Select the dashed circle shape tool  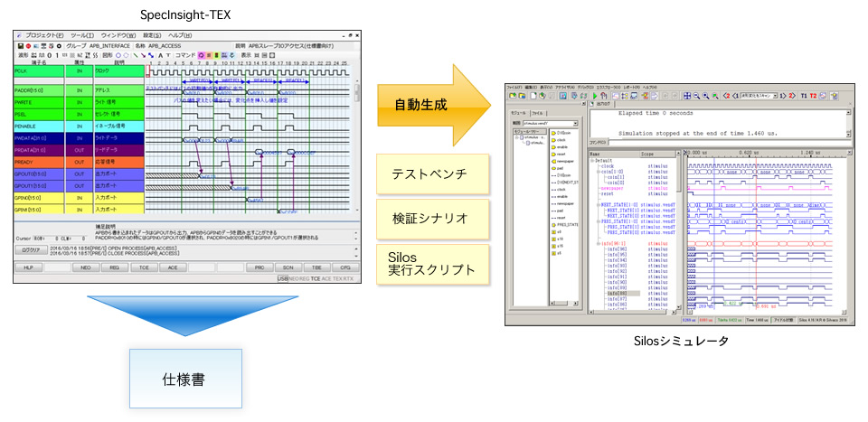tap(127, 55)
